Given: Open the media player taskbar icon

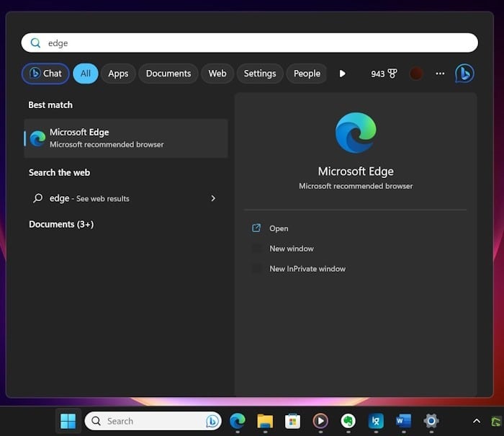Looking at the screenshot, I should 320,421.
